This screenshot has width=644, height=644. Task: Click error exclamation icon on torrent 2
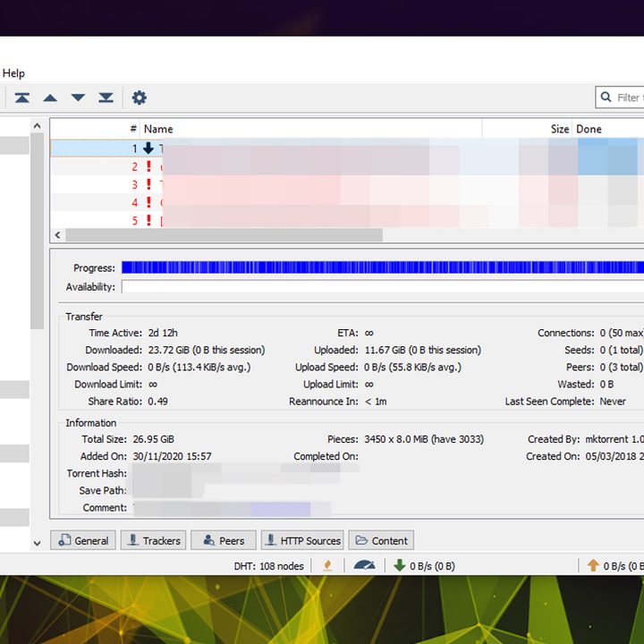[x=148, y=166]
